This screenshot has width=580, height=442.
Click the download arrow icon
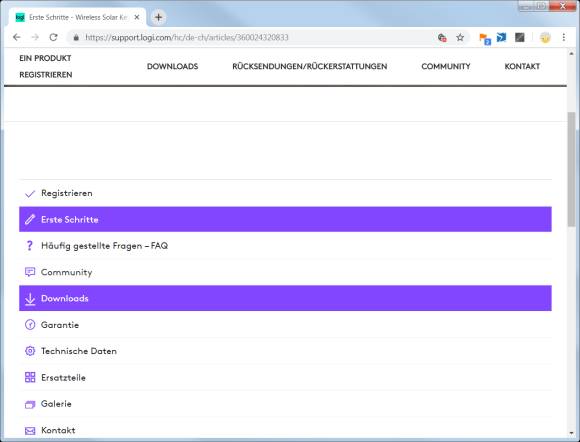tap(30, 299)
